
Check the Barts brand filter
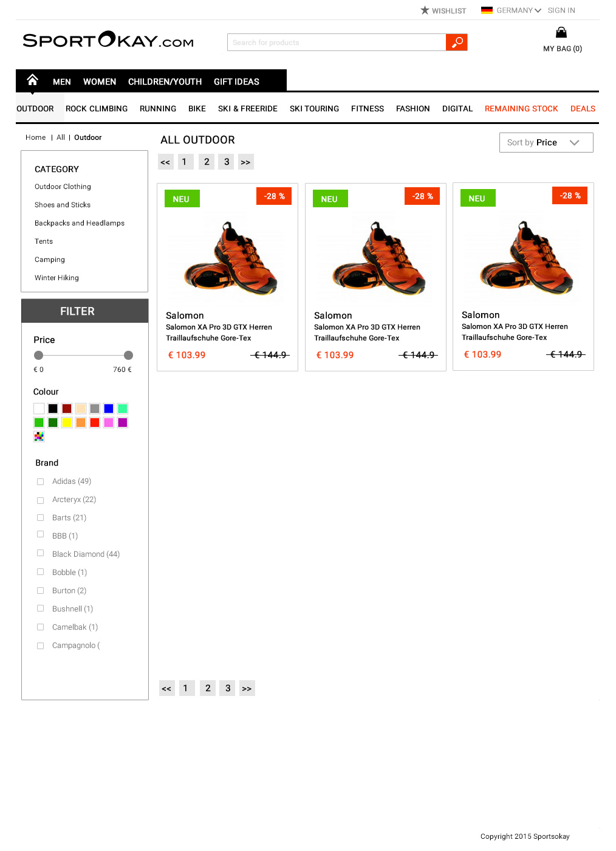pos(40,518)
